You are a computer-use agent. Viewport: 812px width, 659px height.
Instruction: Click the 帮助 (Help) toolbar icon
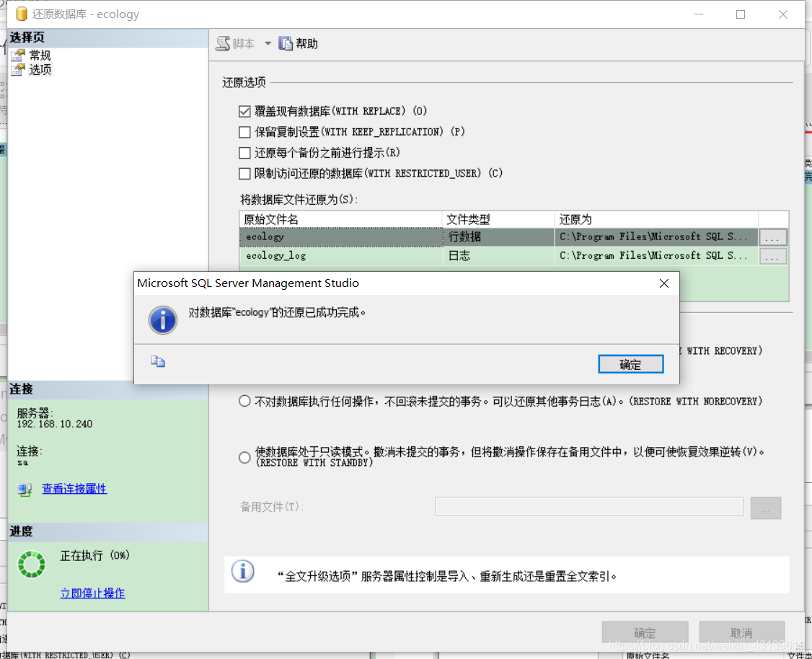(x=286, y=43)
